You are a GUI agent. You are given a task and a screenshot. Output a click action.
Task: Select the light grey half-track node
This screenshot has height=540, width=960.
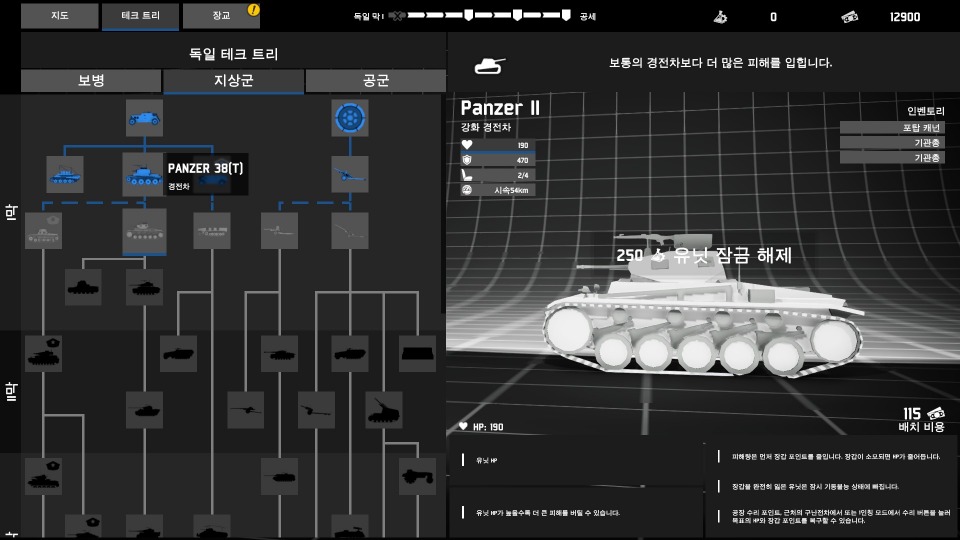(x=212, y=231)
